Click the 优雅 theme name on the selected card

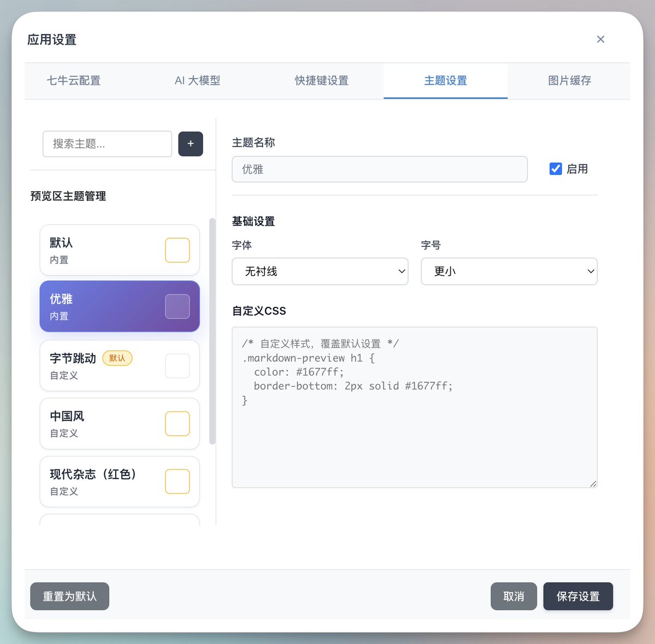(x=61, y=299)
